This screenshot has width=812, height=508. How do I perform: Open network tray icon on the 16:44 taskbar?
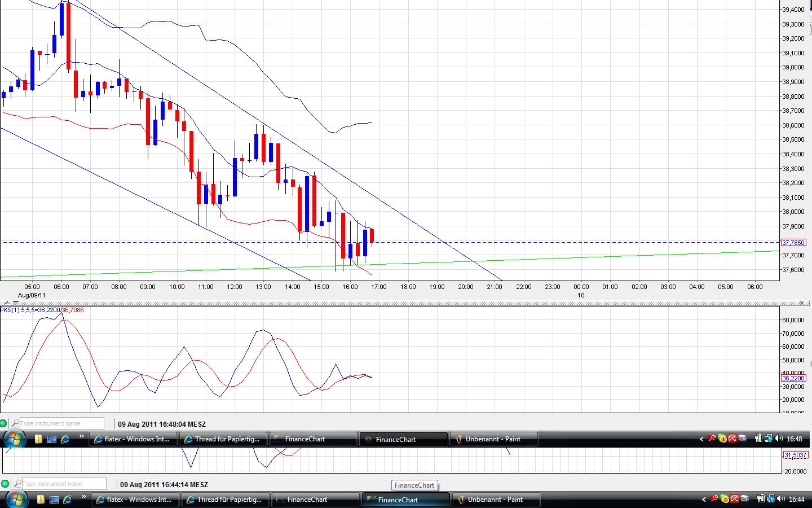pyautogui.click(x=770, y=499)
